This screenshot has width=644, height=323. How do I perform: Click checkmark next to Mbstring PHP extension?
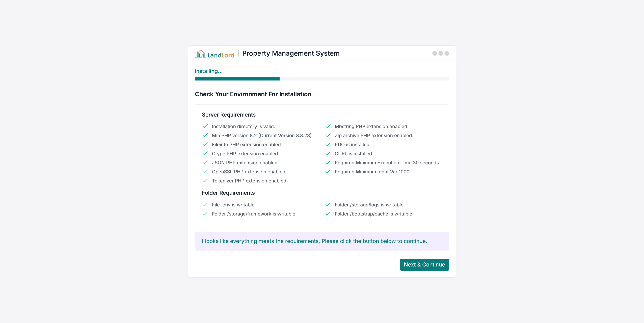coord(328,126)
